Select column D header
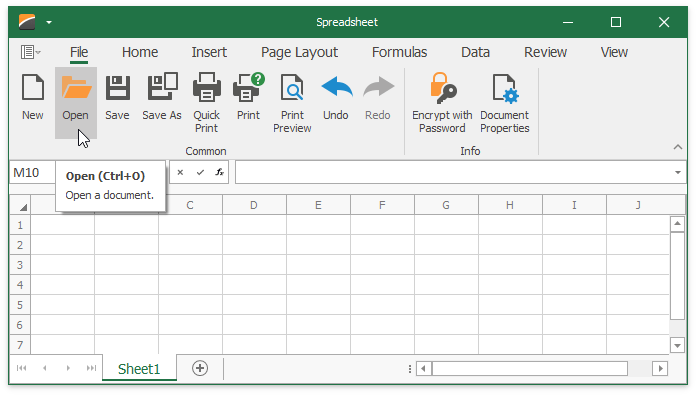Viewport: 696px width, 395px height. [x=254, y=205]
